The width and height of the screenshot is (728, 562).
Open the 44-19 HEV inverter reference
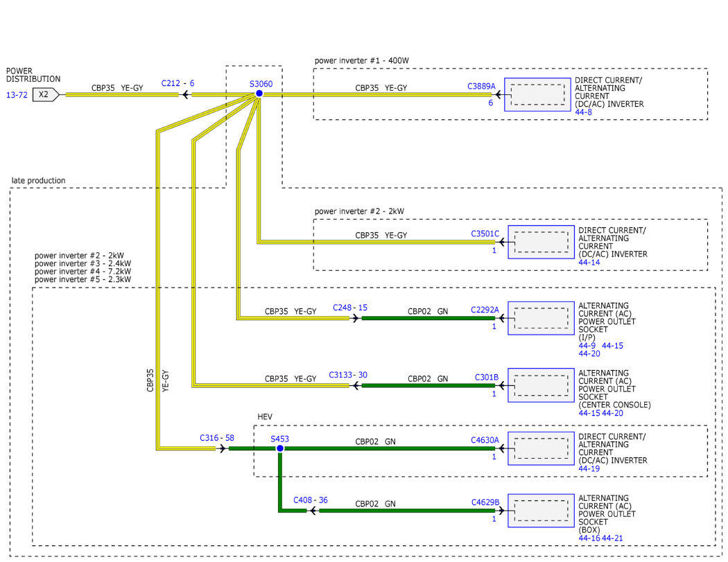pyautogui.click(x=589, y=468)
